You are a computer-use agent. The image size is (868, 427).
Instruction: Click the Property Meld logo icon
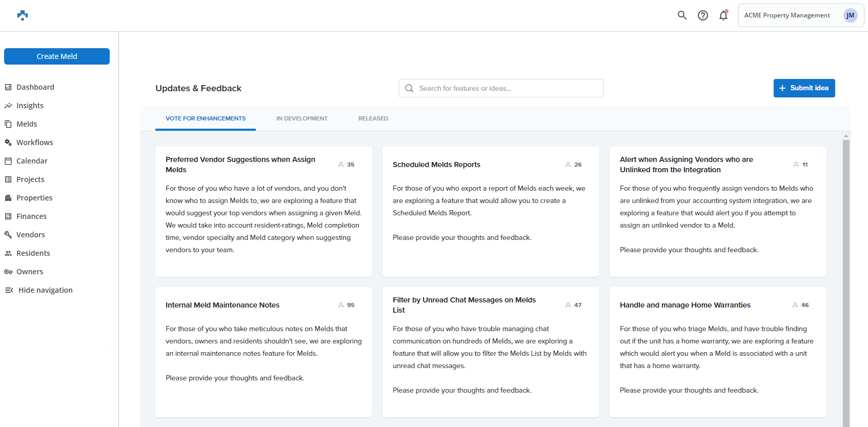[x=23, y=15]
